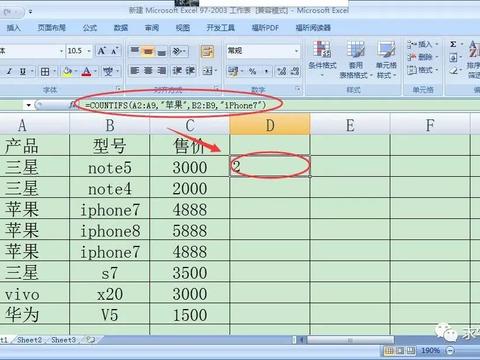Open the 单元格样式 cell styles gallery
The image size is (480, 360).
[386, 60]
